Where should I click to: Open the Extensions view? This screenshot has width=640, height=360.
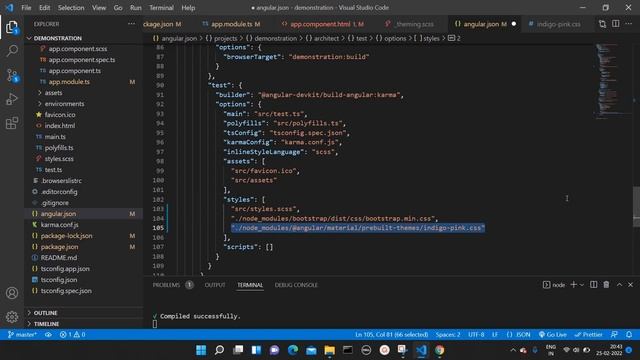coord(12,123)
